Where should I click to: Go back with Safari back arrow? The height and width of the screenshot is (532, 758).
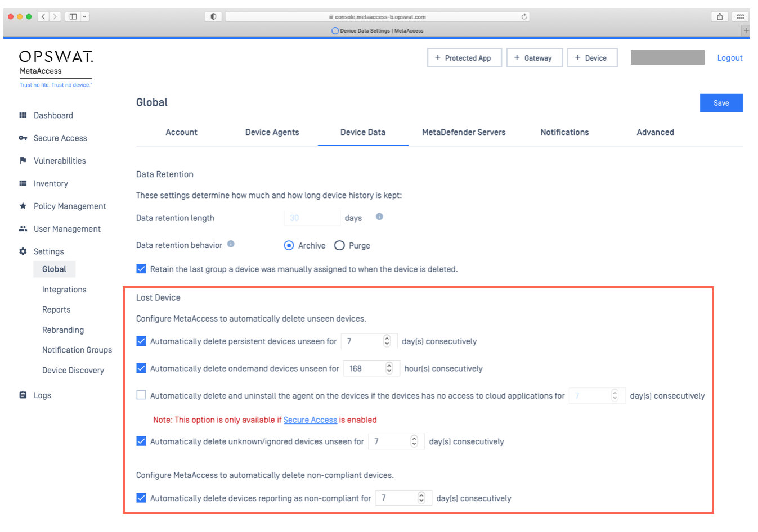(x=43, y=17)
